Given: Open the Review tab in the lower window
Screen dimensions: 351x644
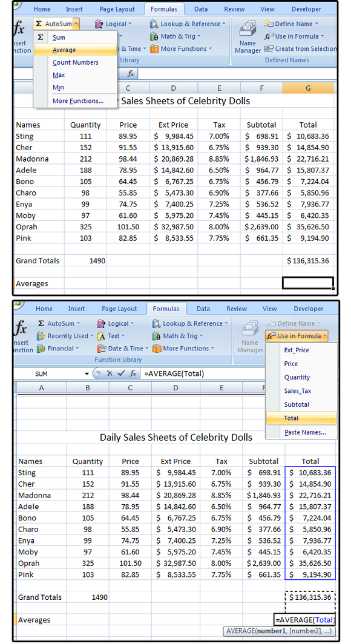Looking at the screenshot, I should [x=237, y=309].
